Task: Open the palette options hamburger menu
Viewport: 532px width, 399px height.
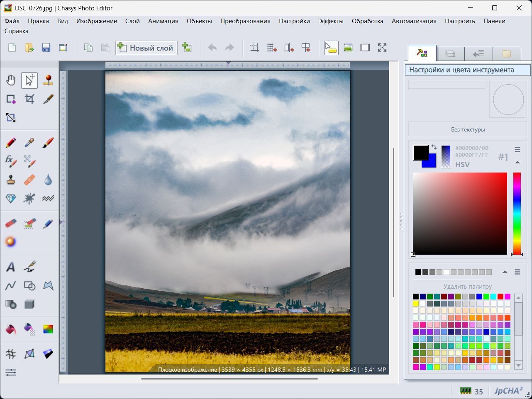Action: point(517,272)
